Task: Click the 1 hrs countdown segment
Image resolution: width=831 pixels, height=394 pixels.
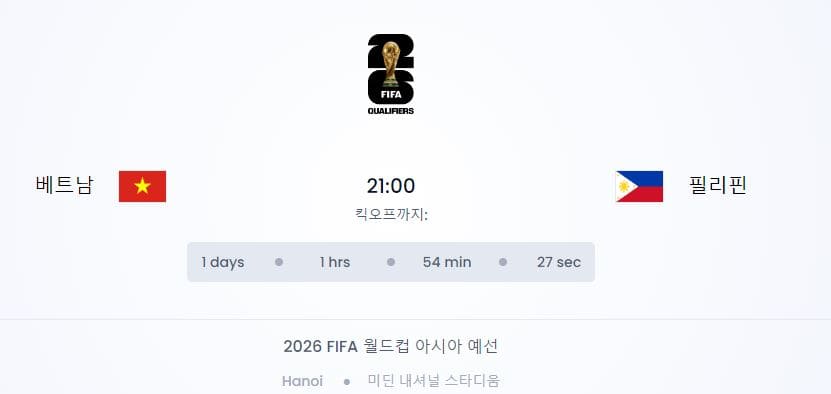Action: click(335, 262)
